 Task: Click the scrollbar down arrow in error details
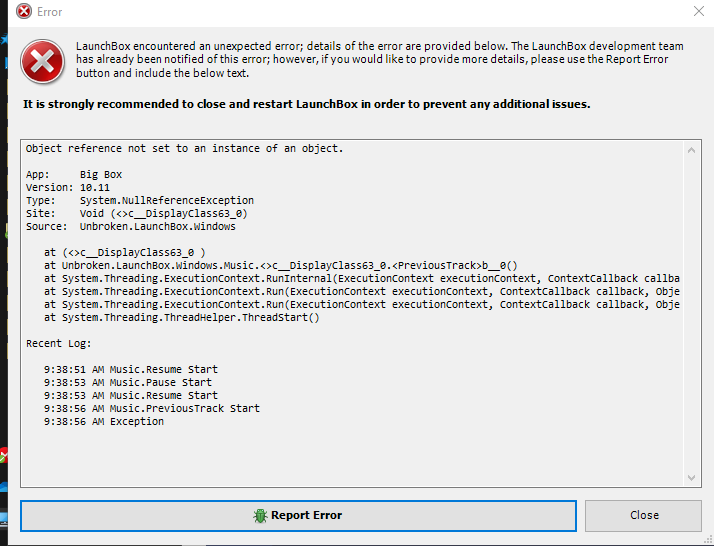[691, 477]
